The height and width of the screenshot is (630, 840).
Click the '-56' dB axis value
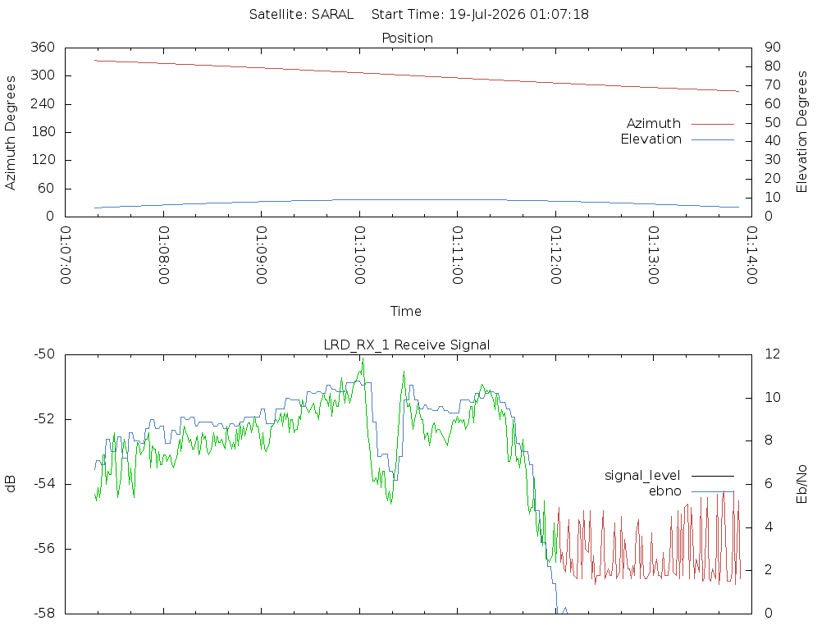[x=44, y=549]
